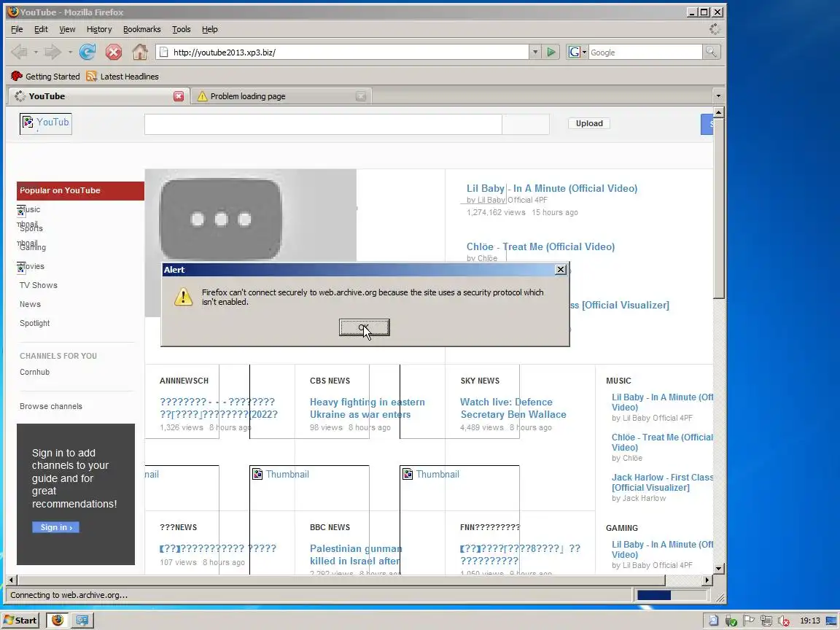Open the Help menu
This screenshot has height=630, width=840.
coord(209,29)
